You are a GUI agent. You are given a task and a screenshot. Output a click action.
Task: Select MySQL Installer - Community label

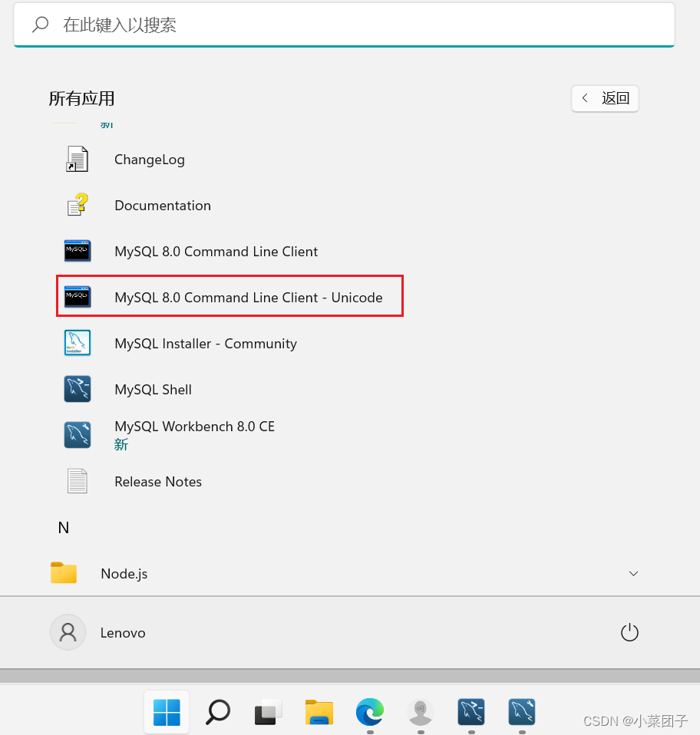(206, 343)
